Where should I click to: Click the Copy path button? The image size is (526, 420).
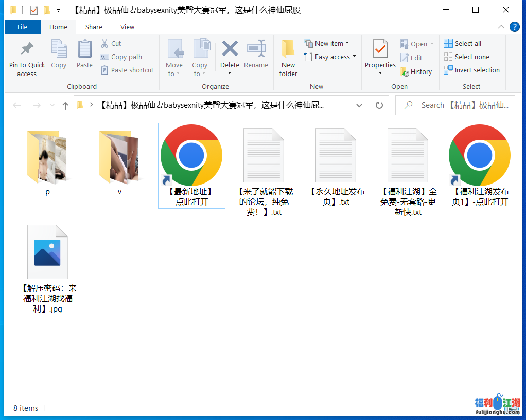[121, 57]
